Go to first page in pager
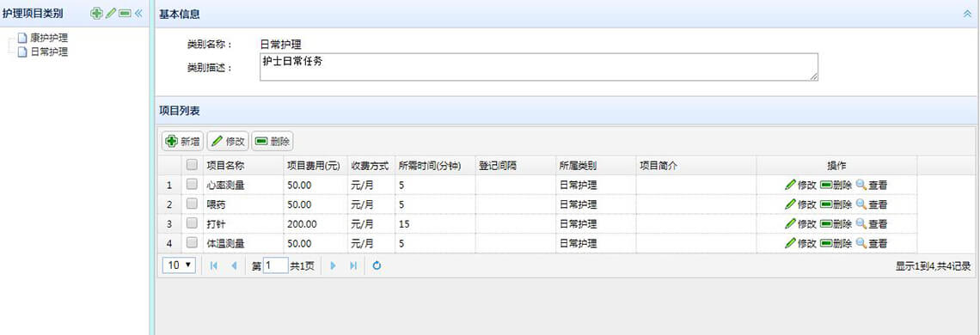Viewport: 980px width, 335px height. click(214, 265)
